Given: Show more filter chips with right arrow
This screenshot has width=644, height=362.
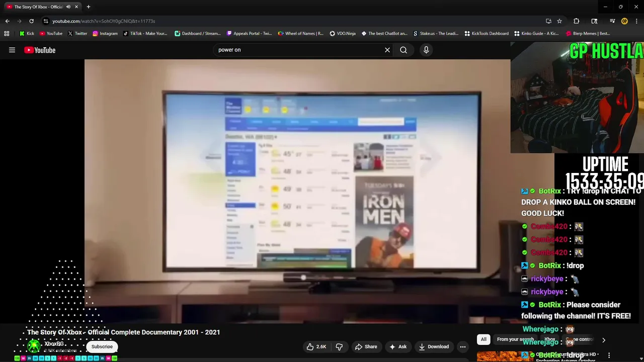Looking at the screenshot, I should pos(604,340).
